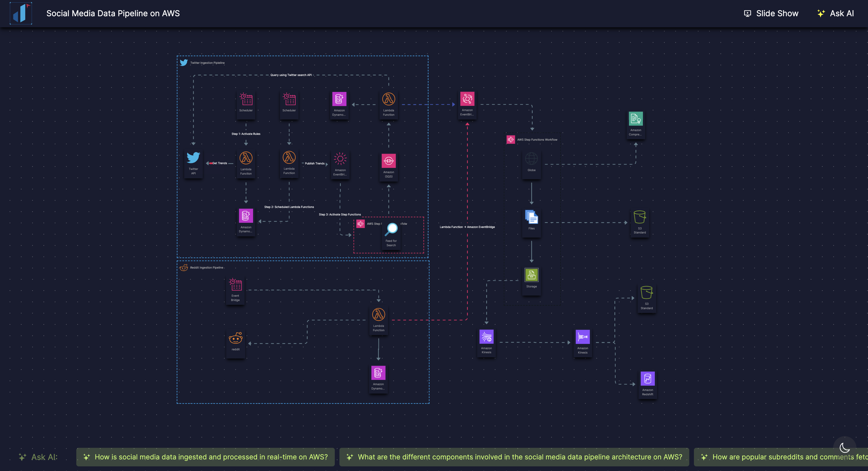868x471 pixels.
Task: Click the Amazon Redshift-bound Kinesis Firehose icon
Action: 583,337
